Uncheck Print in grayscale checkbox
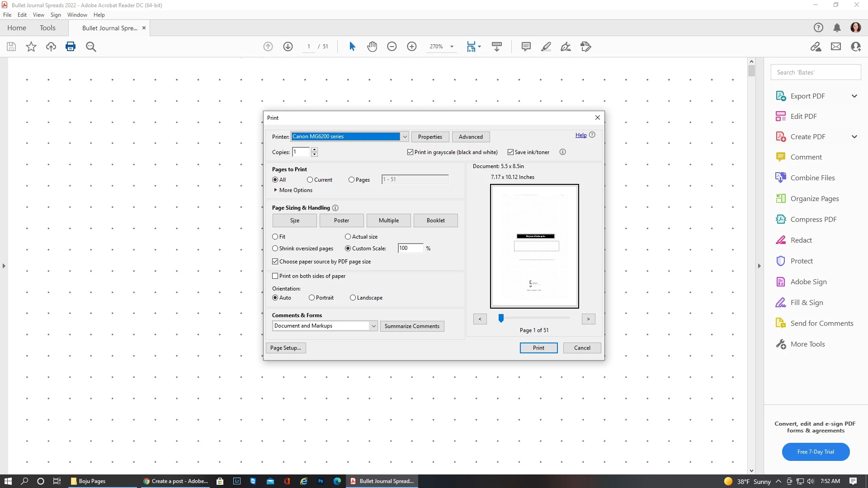This screenshot has height=488, width=868. coord(410,152)
